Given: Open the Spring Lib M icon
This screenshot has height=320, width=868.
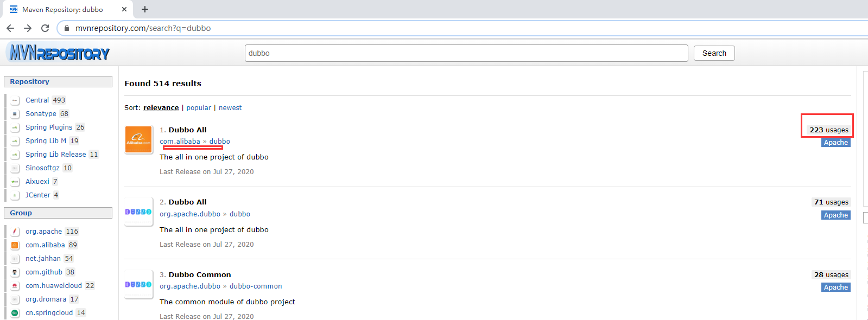Looking at the screenshot, I should point(15,141).
